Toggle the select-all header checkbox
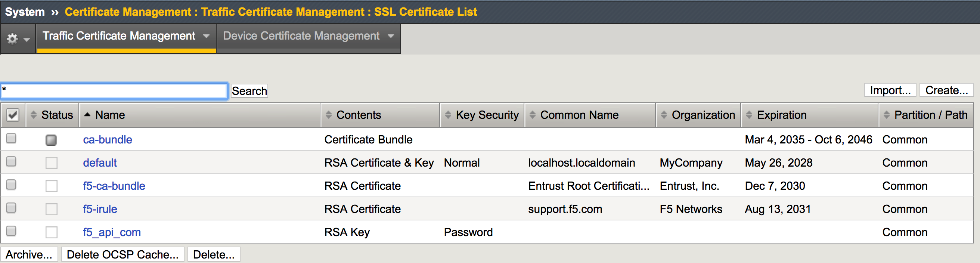This screenshot has width=980, height=263. [13, 115]
